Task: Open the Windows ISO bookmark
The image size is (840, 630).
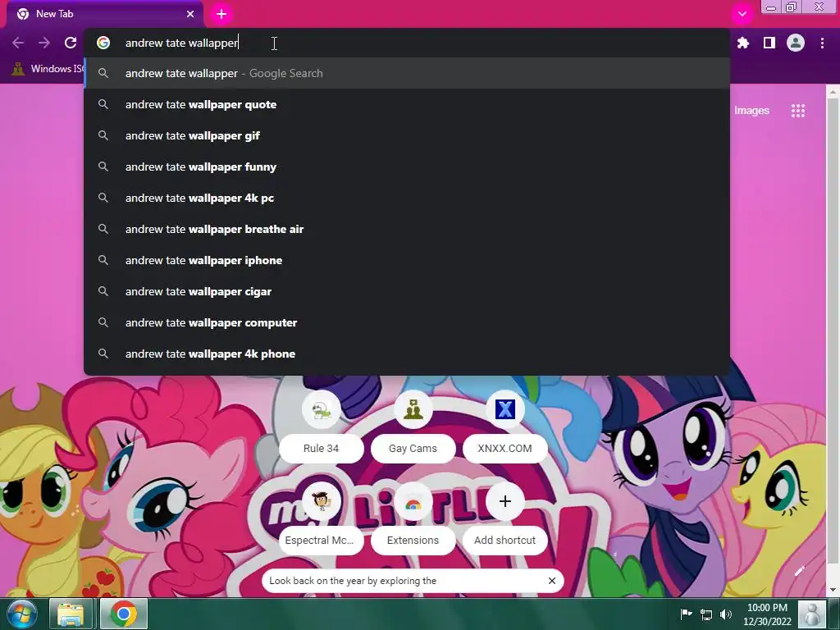Action: click(x=47, y=69)
